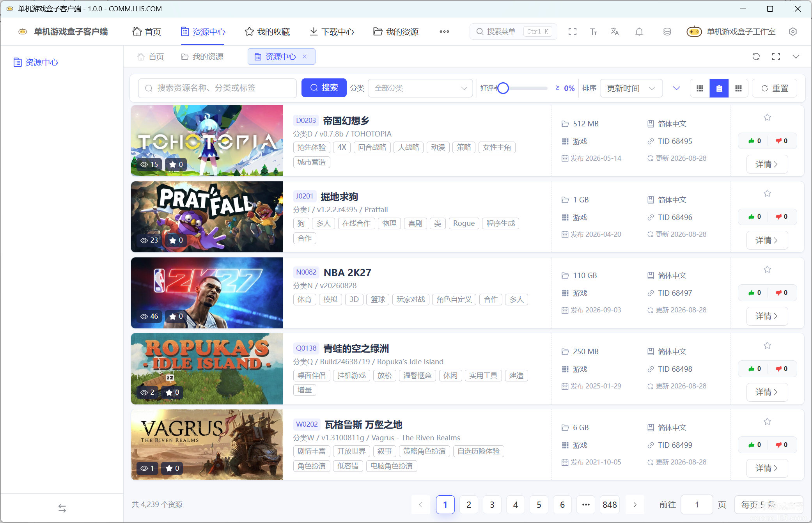Thumbs up 青蛙的空之绿洲
The image size is (812, 523).
(754, 369)
